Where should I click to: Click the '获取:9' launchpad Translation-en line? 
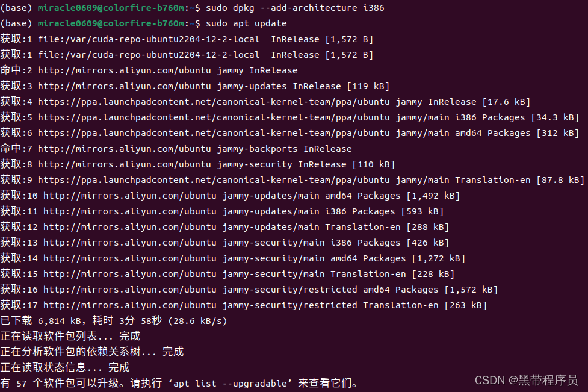pos(292,180)
